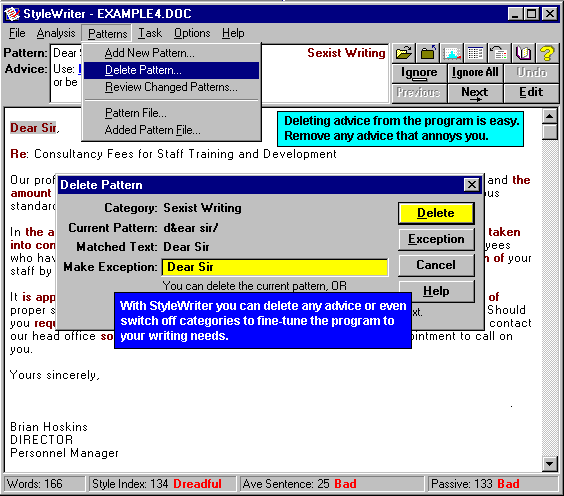Screen dimensions: 564x496
Task: Choose Add New Pattern from menu
Action: coord(172,53)
